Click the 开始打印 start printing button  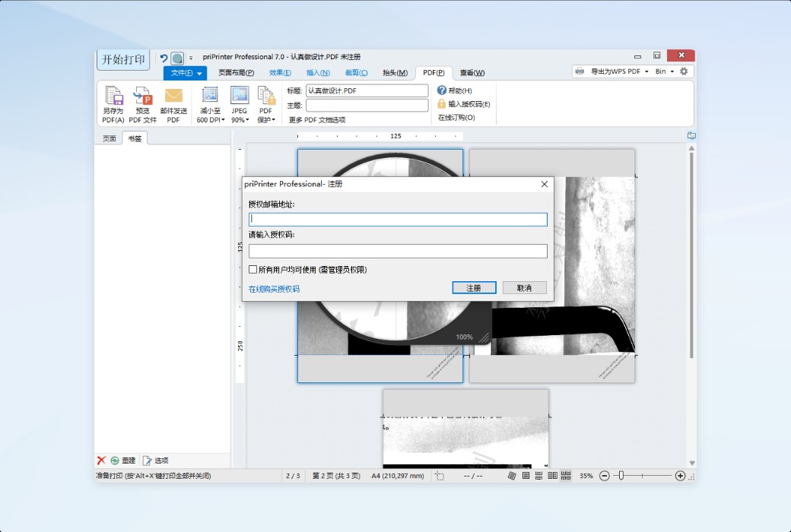point(123,59)
